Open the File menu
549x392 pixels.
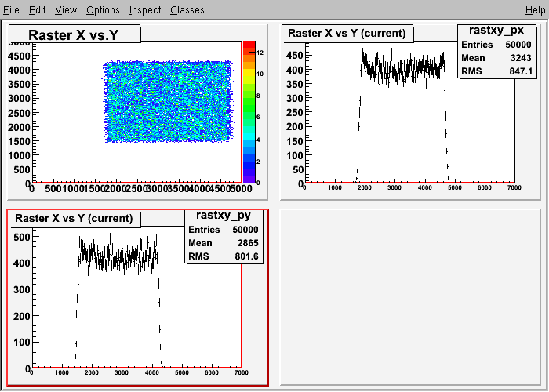coord(11,9)
